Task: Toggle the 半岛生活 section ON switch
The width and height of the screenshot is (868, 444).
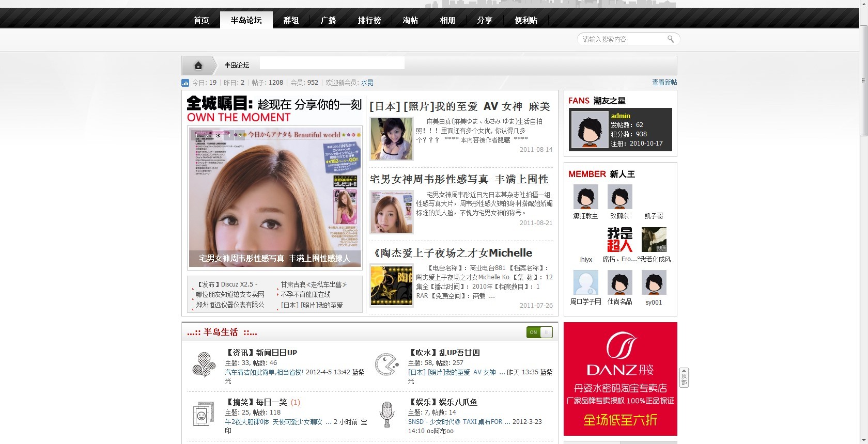Action: coord(539,332)
